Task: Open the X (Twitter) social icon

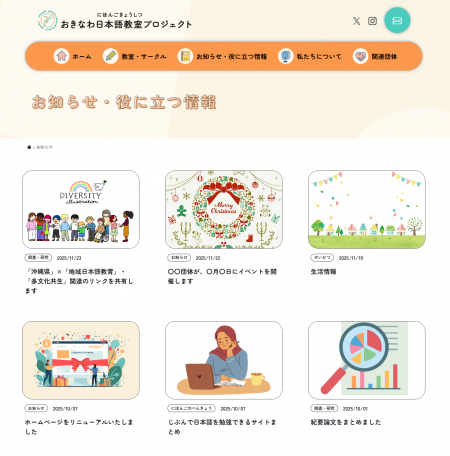Action: click(x=356, y=21)
